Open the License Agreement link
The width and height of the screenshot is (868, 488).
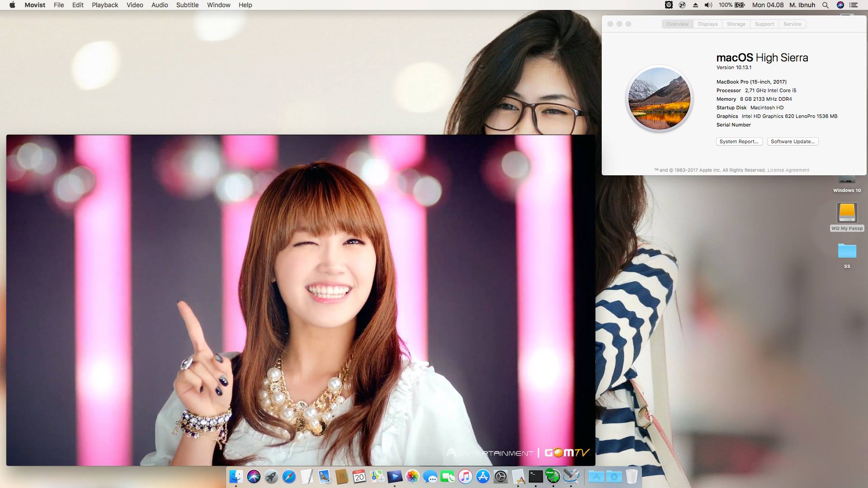pos(788,170)
